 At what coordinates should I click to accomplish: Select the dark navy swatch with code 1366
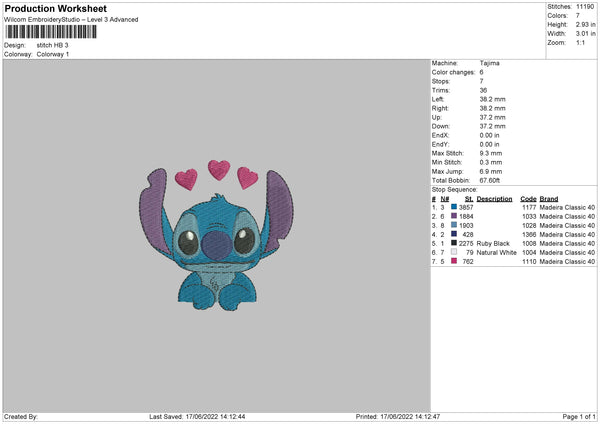(x=453, y=234)
